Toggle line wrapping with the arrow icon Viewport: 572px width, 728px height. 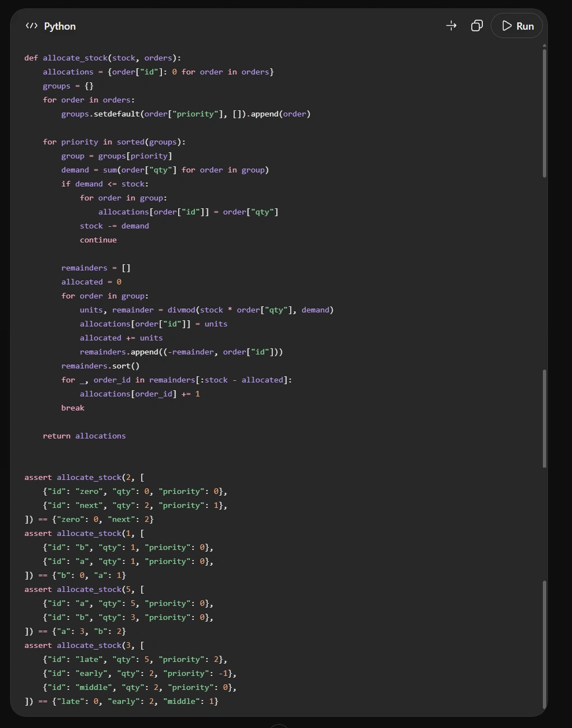tap(451, 26)
